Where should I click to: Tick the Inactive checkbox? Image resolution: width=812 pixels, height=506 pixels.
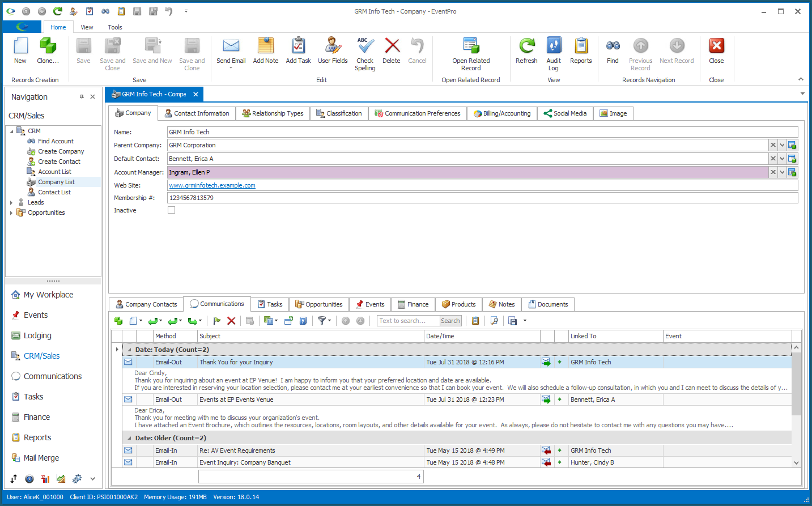[x=171, y=210]
